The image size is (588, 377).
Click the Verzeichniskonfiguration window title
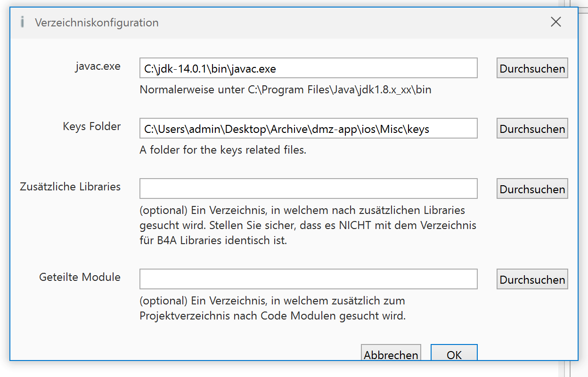97,23
